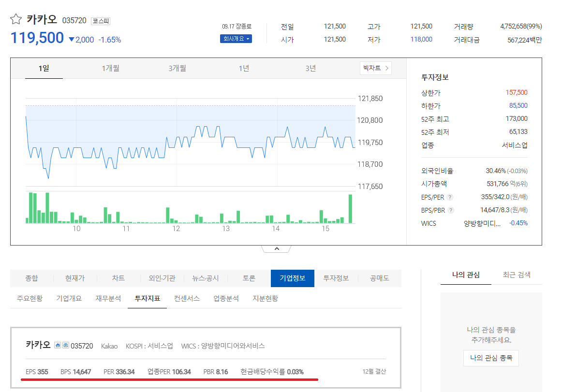562x392 pixels.
Task: Select the 기업개요 sub-tab
Action: 69,298
